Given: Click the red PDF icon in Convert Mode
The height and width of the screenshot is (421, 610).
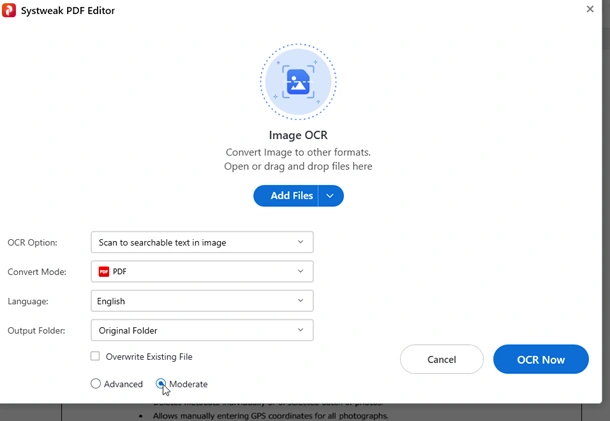Looking at the screenshot, I should point(103,272).
